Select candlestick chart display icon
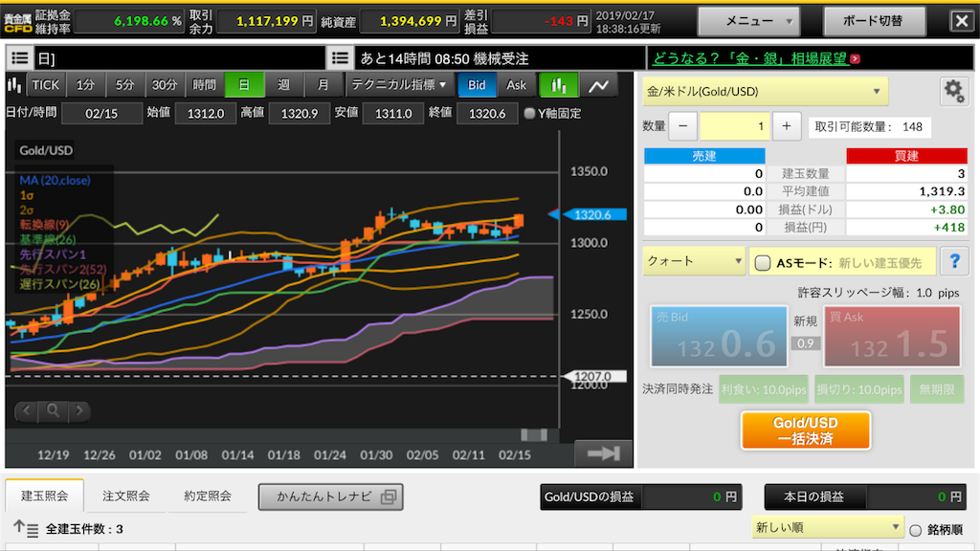 (558, 85)
